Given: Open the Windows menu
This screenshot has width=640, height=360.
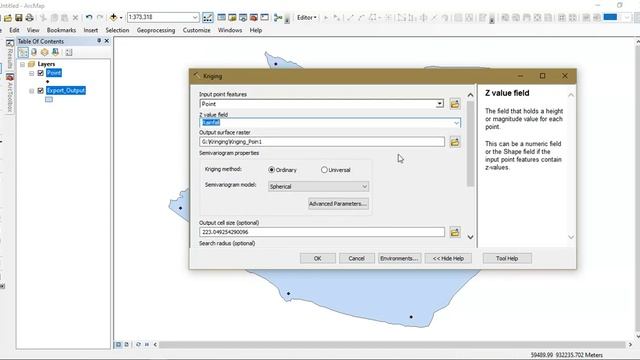Looking at the screenshot, I should click(230, 30).
